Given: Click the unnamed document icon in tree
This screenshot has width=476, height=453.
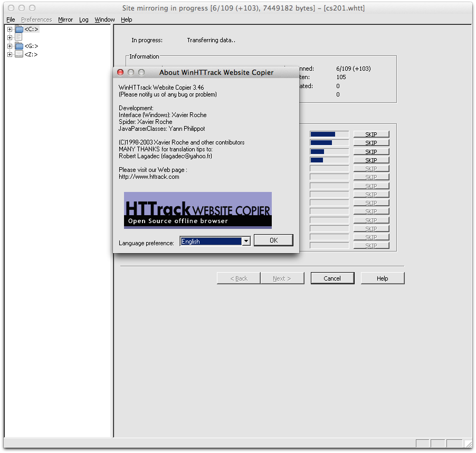Looking at the screenshot, I should tap(18, 37).
